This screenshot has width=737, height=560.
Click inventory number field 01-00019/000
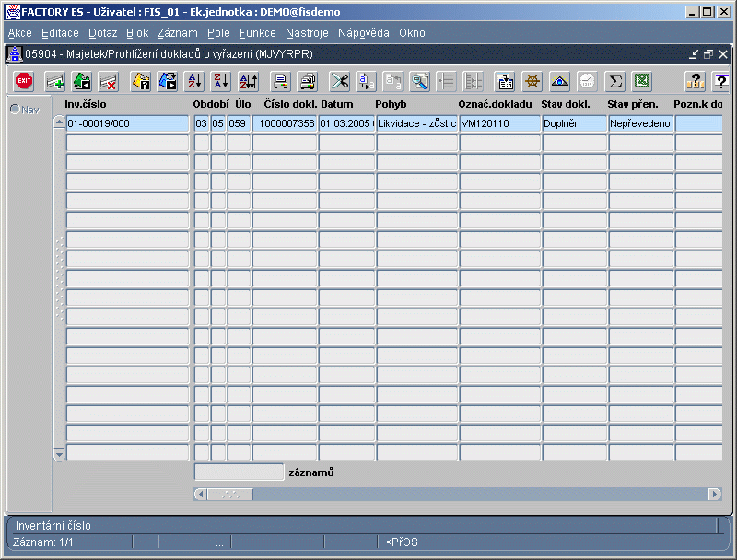[x=127, y=123]
